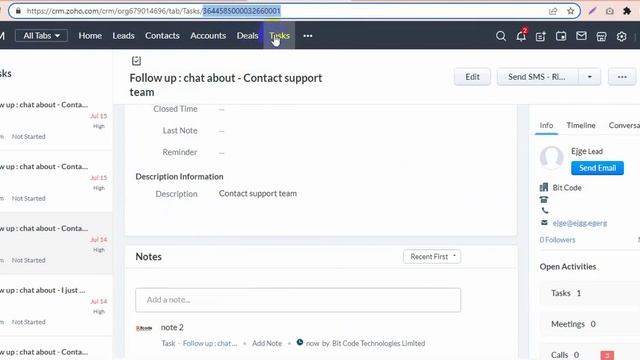This screenshot has width=640, height=360.
Task: Open the puzzle-piece extensions icon
Action: [x=627, y=11]
